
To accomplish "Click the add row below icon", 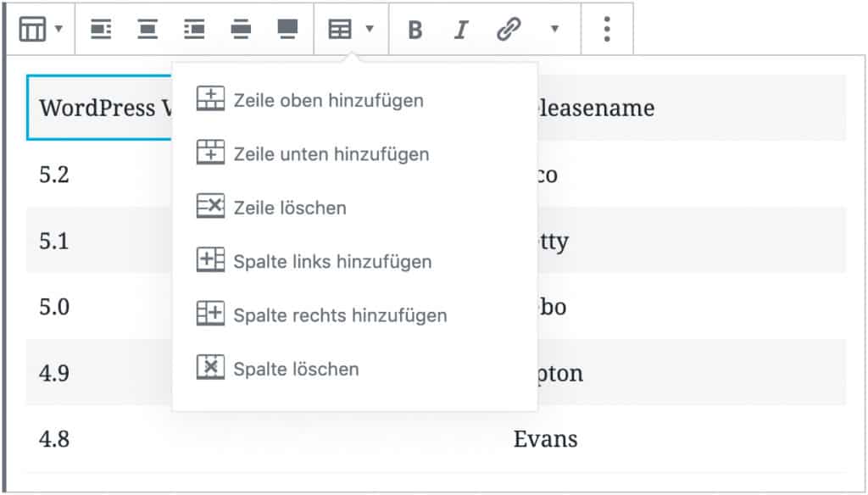I will pos(210,153).
